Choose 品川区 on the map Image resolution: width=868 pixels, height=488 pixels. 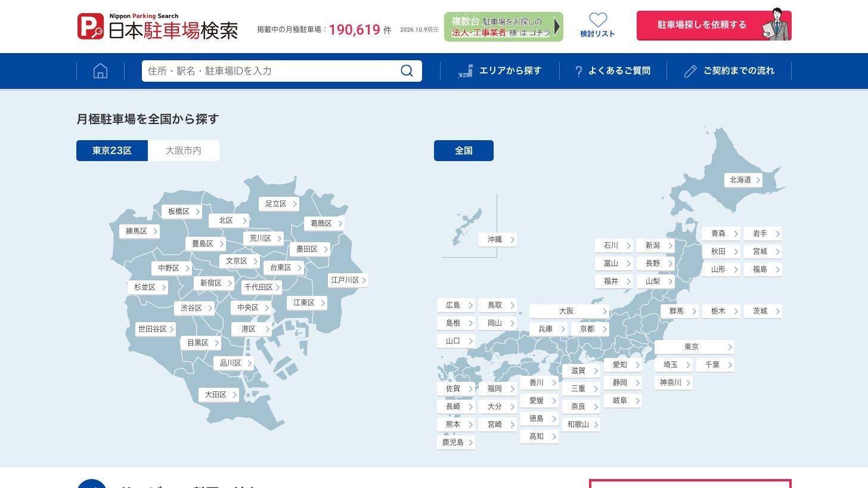233,363
